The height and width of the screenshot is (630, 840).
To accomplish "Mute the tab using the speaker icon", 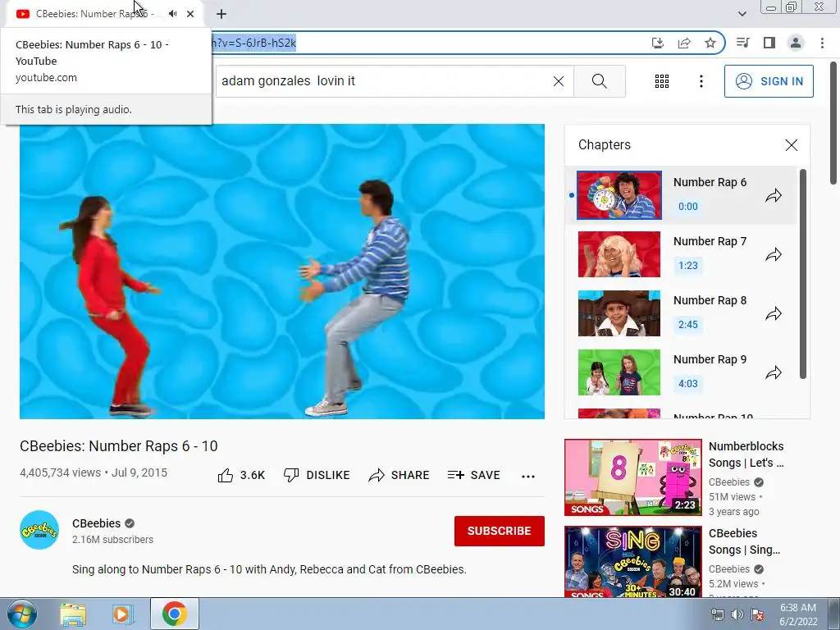I will click(x=172, y=14).
